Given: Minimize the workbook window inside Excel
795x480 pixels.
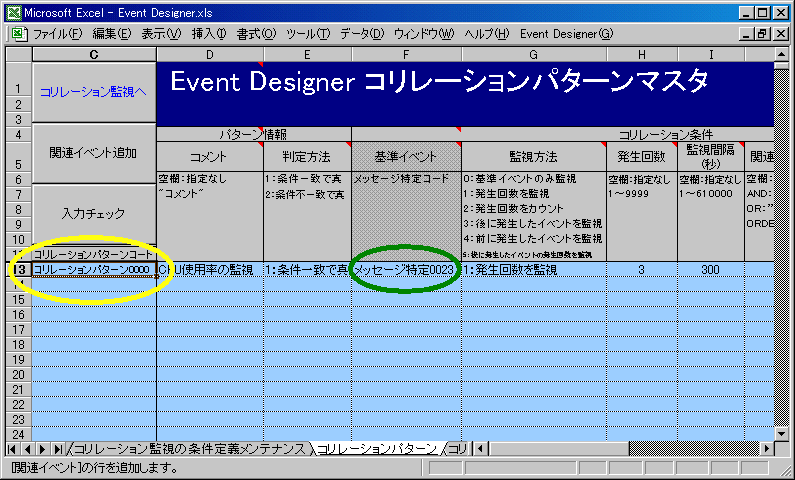Looking at the screenshot, I should [746, 34].
